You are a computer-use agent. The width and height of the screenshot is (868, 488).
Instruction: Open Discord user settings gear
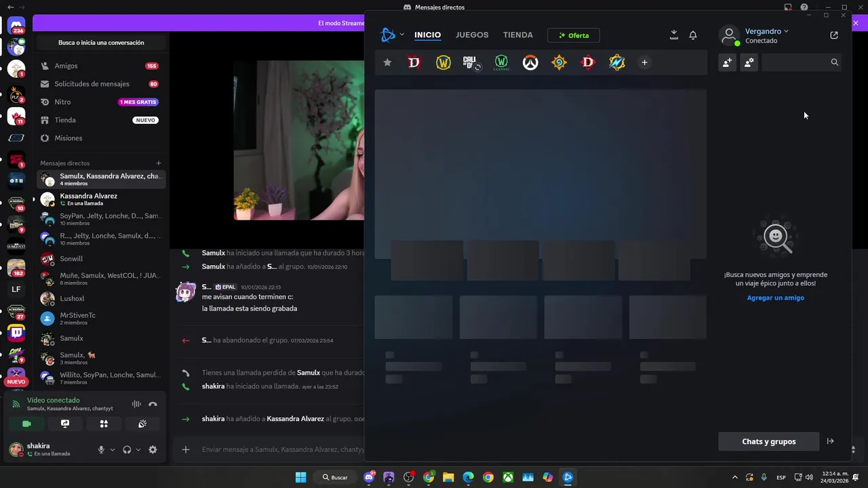[x=153, y=449]
